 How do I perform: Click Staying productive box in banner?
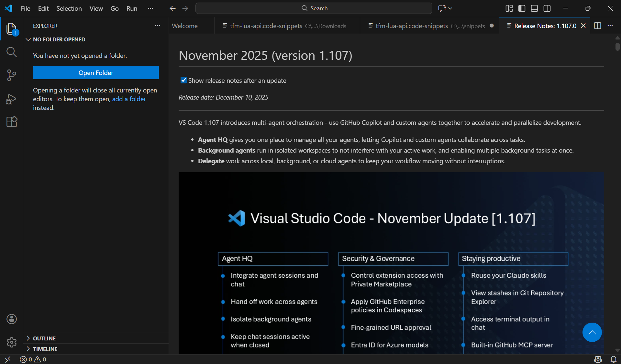click(x=513, y=259)
